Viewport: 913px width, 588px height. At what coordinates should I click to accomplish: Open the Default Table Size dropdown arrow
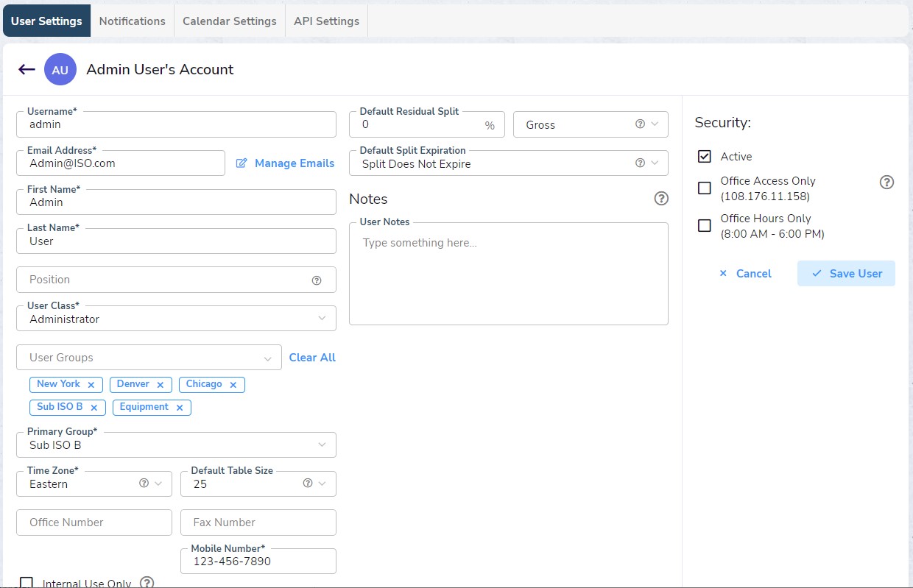coord(322,483)
